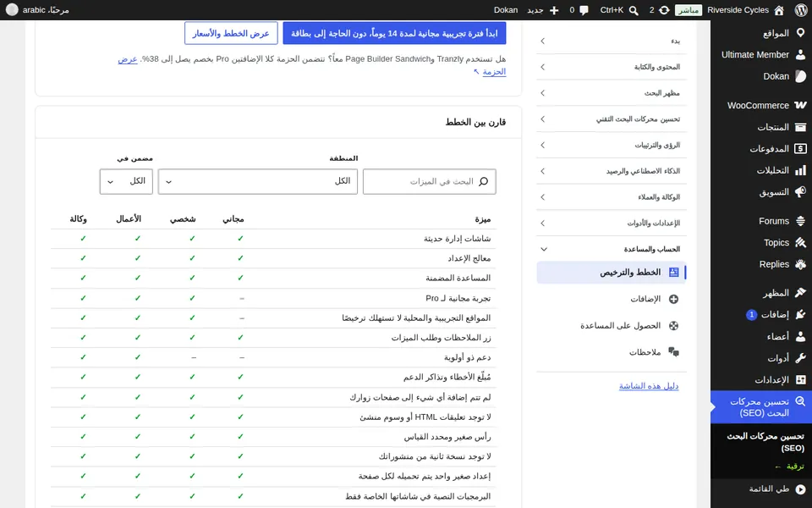Viewport: 812px width, 508px height.
Task: Click the المظهر paintbrush icon
Action: 800,293
